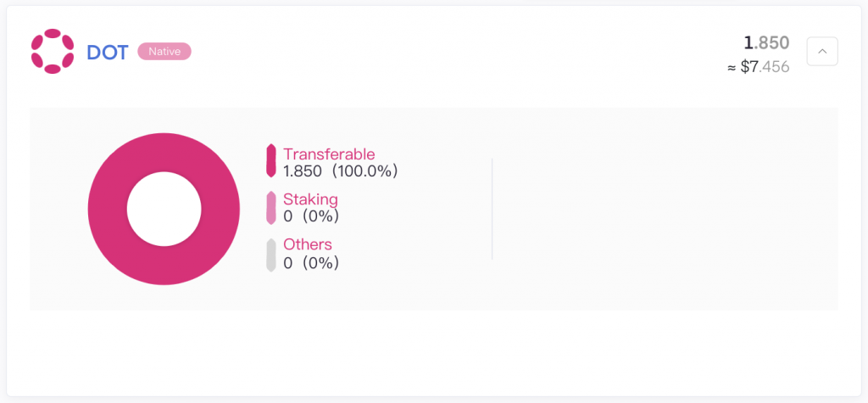Click the empty right side of breakdown panel
The image size is (868, 403).
(x=665, y=209)
